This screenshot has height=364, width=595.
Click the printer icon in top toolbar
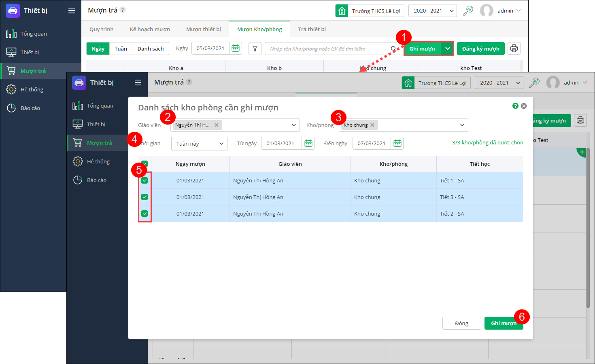[x=514, y=49]
